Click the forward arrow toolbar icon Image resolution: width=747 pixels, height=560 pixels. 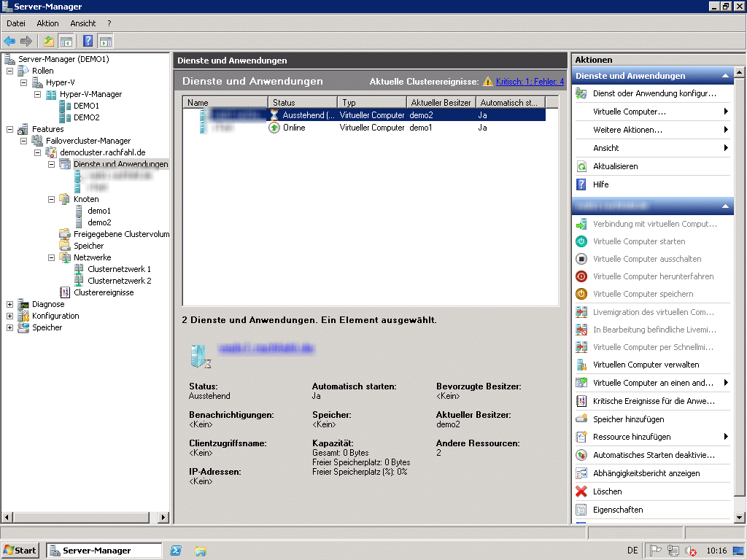click(x=26, y=42)
